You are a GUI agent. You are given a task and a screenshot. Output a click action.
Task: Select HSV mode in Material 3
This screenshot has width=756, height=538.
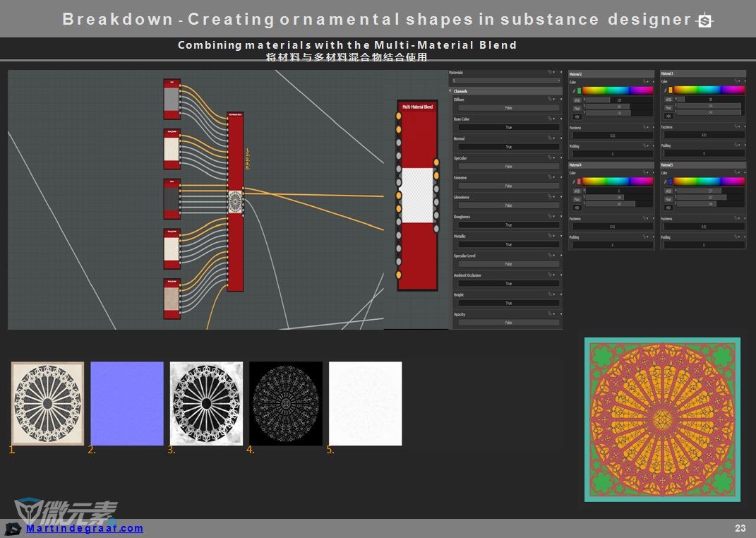click(x=668, y=116)
